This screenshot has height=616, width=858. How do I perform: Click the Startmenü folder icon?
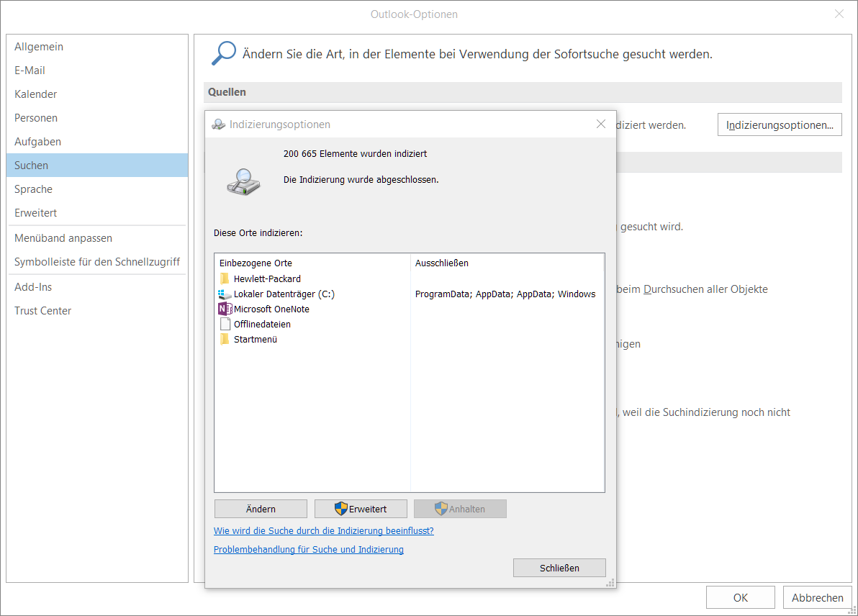(x=225, y=340)
